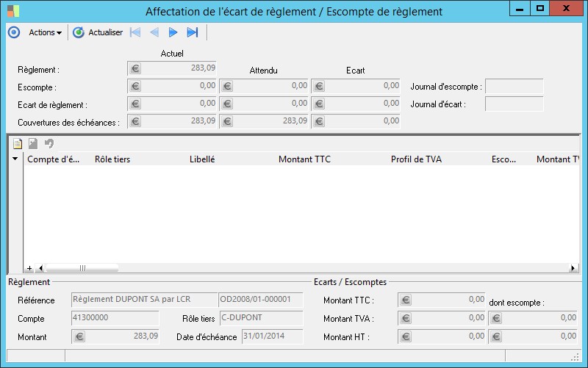Click the Journal d'escompte input field
This screenshot has width=588, height=368.
pos(514,86)
